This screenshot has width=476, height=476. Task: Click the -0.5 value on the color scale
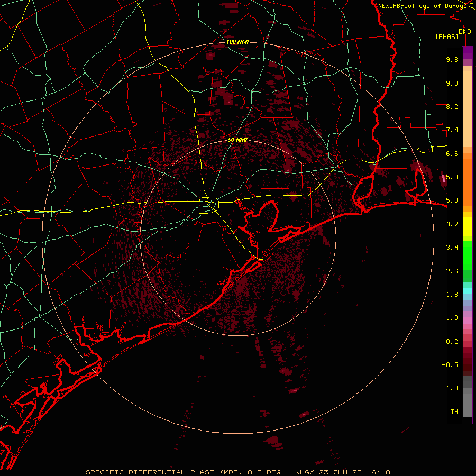(x=451, y=365)
